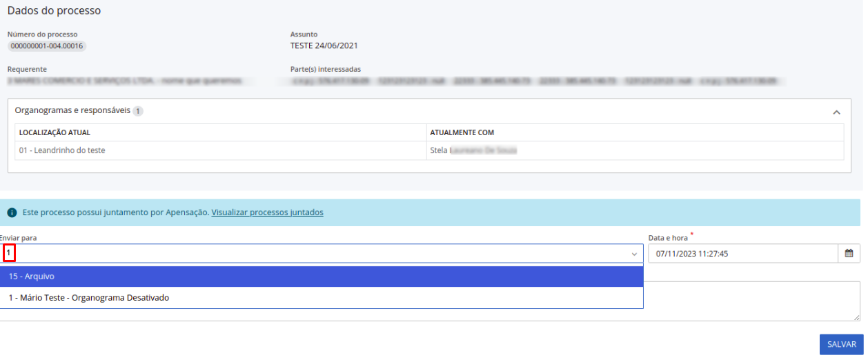Click in the Enviar para search field

click(x=317, y=254)
